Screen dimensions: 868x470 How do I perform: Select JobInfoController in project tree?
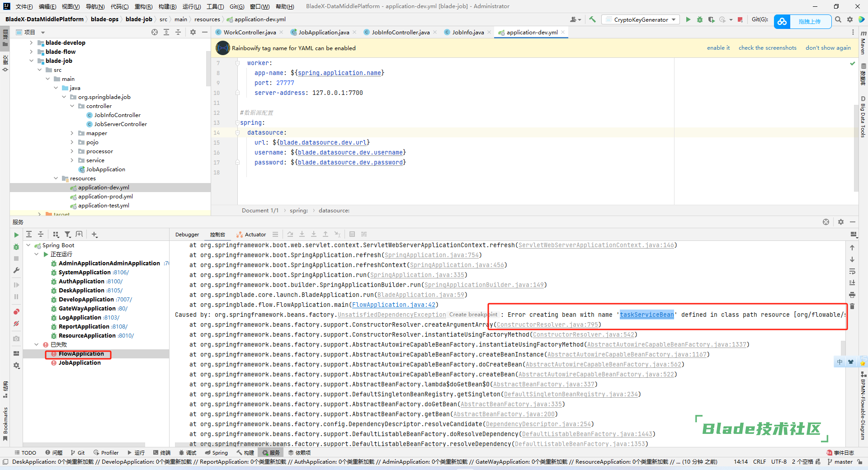pos(118,115)
